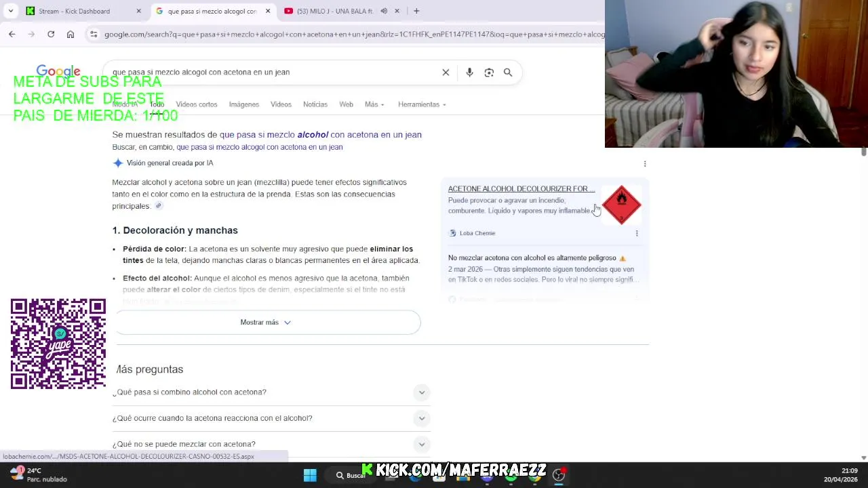Reload the current Google page
868x488 pixels.
51,34
